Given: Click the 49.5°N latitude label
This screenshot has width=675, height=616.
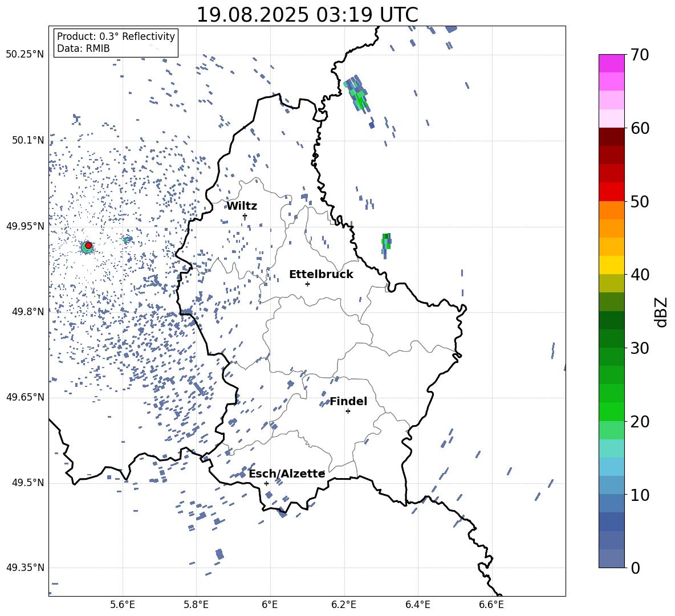Looking at the screenshot, I should pos(28,483).
